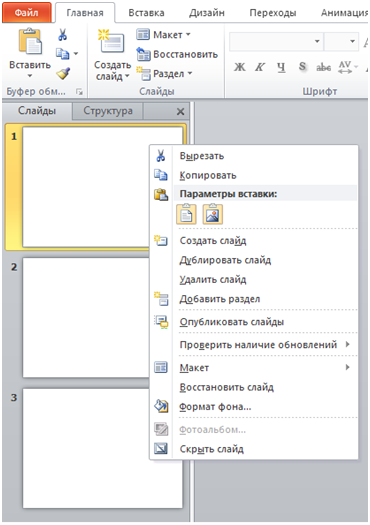Open the font size combo box dropdown
Screen dimensions: 370x525
coord(352,42)
